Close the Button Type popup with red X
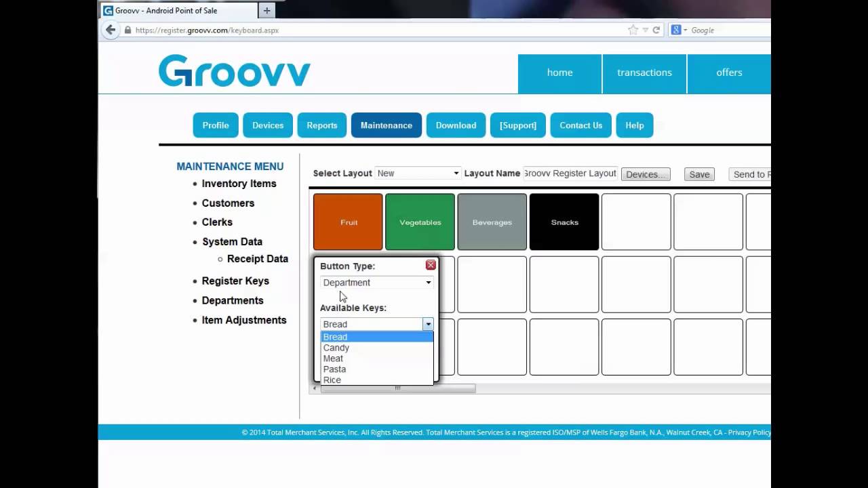The image size is (868, 488). click(x=431, y=265)
